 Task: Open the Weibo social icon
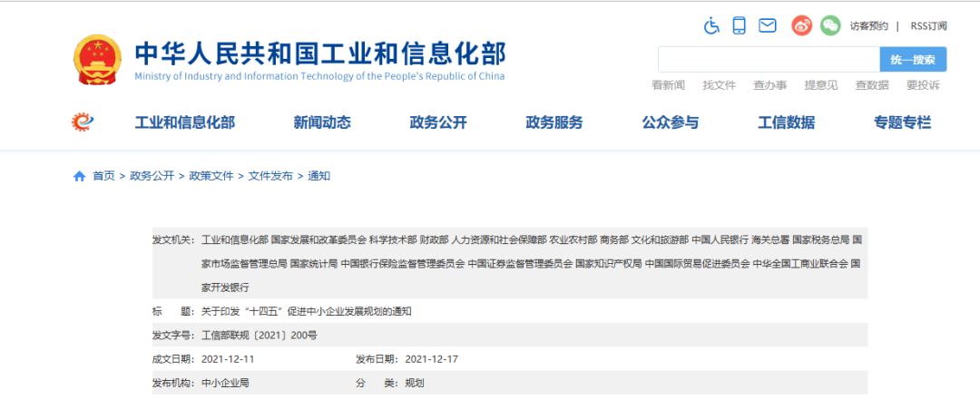pyautogui.click(x=802, y=25)
